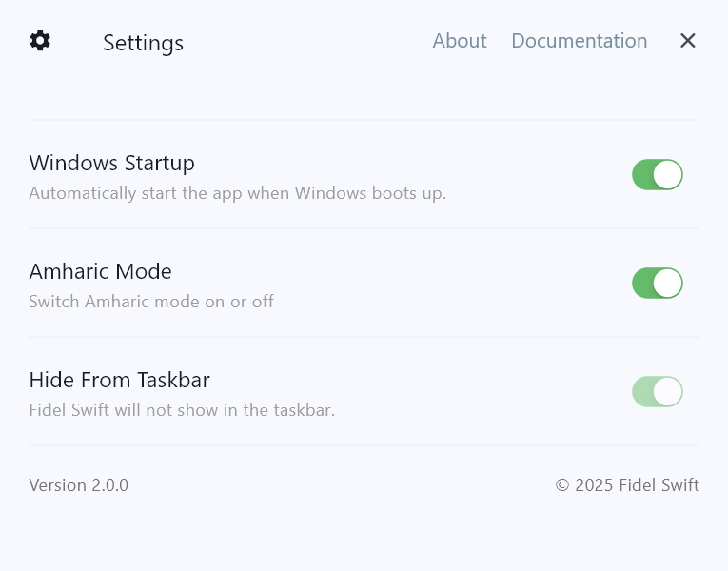Click the Settings title text

[144, 43]
